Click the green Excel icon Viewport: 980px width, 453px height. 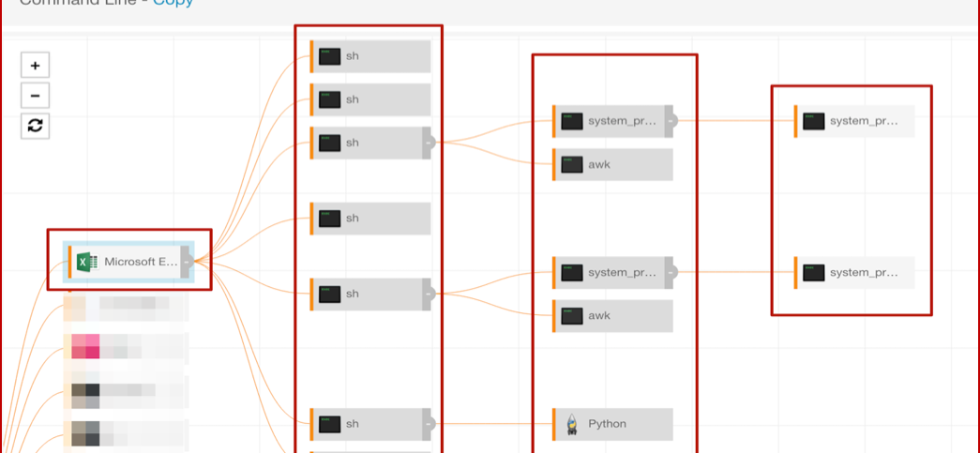[x=86, y=262]
